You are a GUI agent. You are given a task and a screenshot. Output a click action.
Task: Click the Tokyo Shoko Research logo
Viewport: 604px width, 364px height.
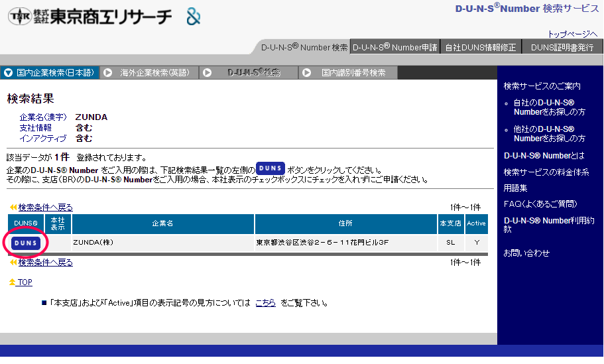[90, 17]
